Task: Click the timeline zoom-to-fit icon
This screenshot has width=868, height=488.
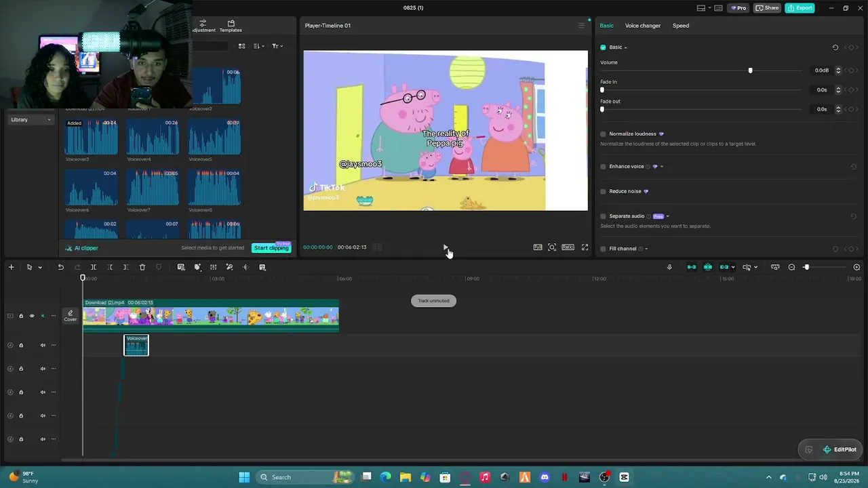Action: pyautogui.click(x=775, y=267)
